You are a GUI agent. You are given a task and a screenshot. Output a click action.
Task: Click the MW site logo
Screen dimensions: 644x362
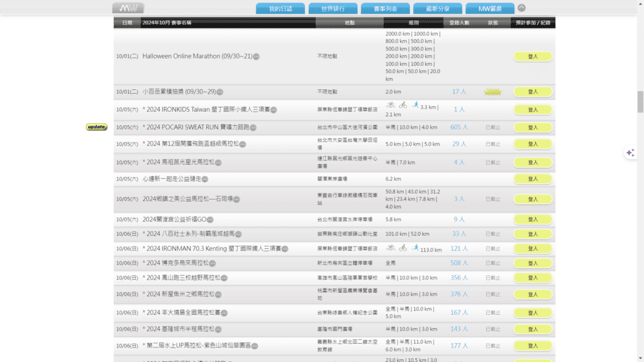(x=128, y=8)
